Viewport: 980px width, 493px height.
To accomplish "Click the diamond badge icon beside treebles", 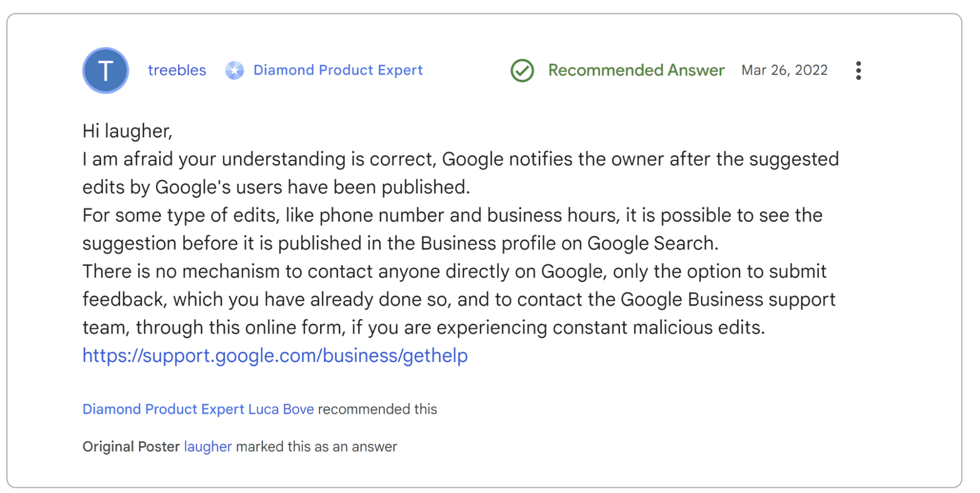I will point(234,71).
